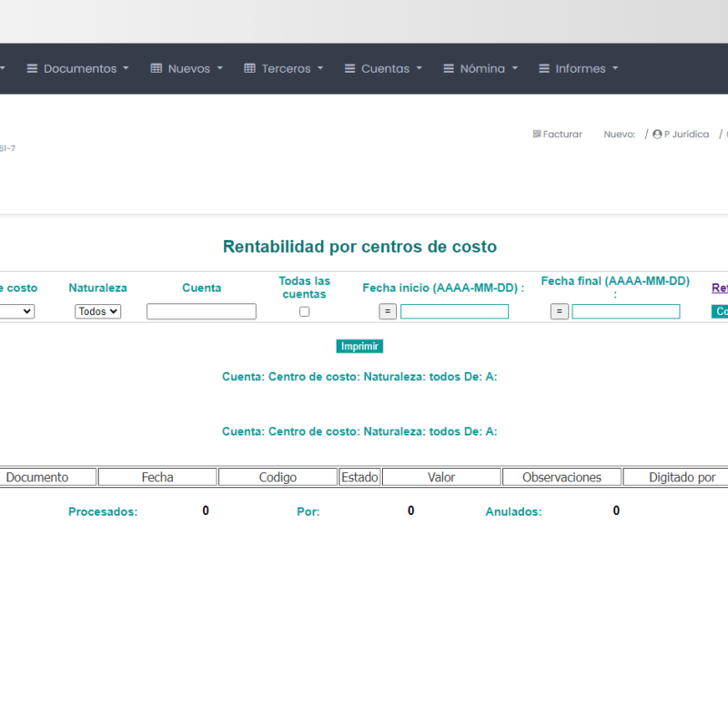Open the Naturaleza 'Todos' dropdown
Viewport: 728px width, 728px height.
point(97,311)
